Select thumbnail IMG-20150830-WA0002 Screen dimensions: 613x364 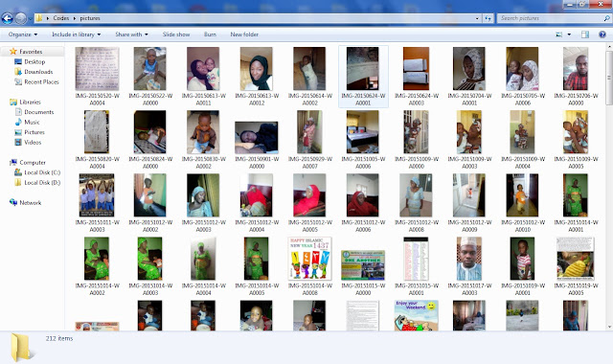click(x=203, y=132)
